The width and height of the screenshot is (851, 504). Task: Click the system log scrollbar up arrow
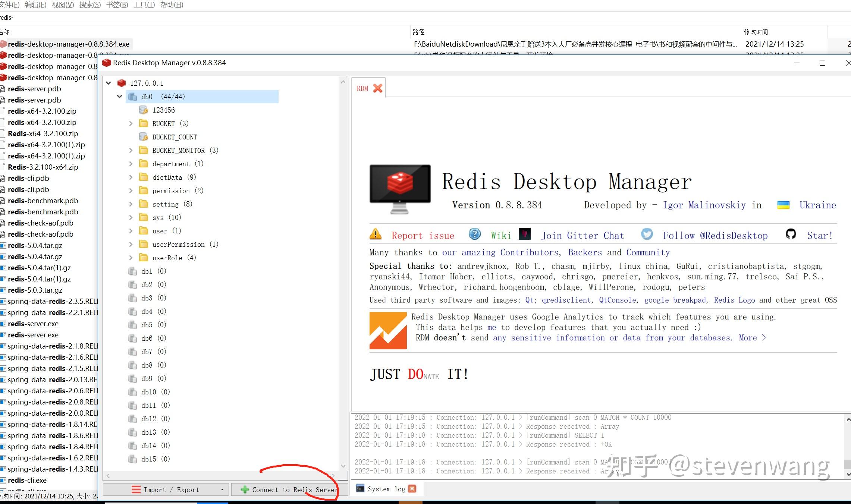[x=848, y=419]
